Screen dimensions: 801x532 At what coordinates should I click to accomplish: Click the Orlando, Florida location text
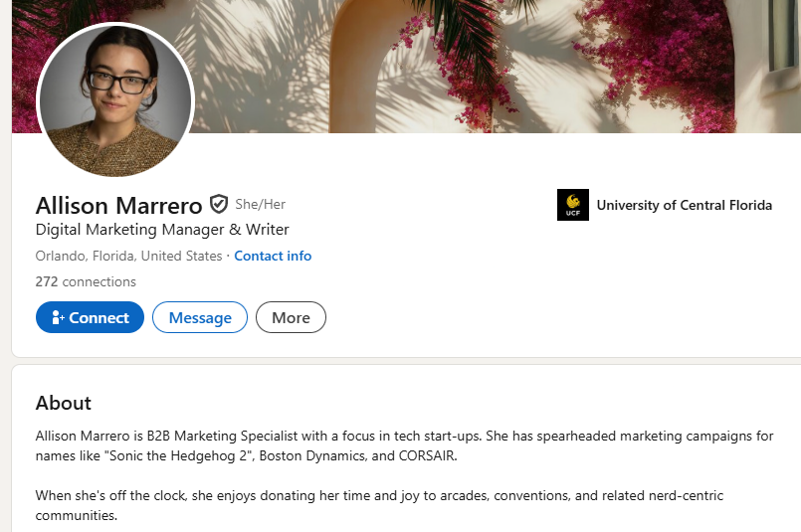(x=128, y=256)
